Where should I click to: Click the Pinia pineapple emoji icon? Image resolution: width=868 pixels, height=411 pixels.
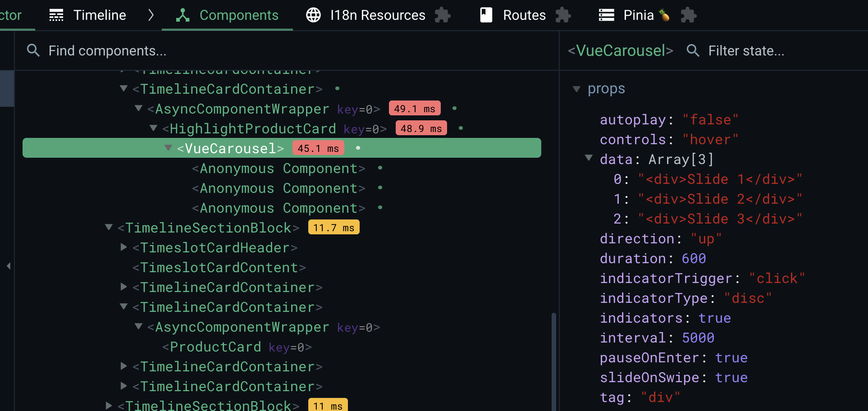click(665, 15)
